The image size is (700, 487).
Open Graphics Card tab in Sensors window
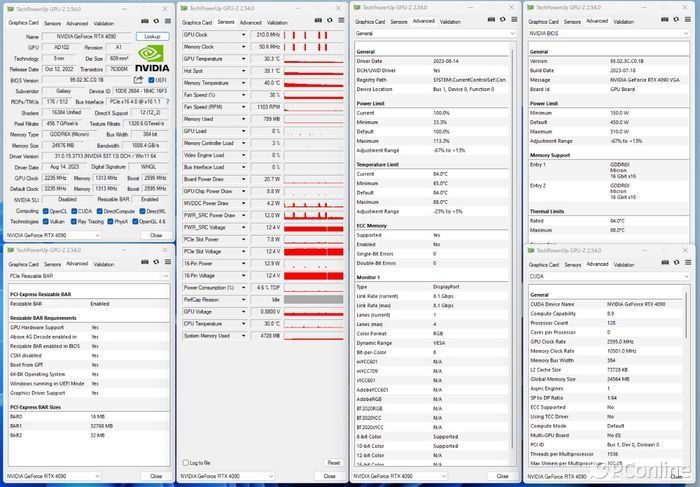point(197,21)
